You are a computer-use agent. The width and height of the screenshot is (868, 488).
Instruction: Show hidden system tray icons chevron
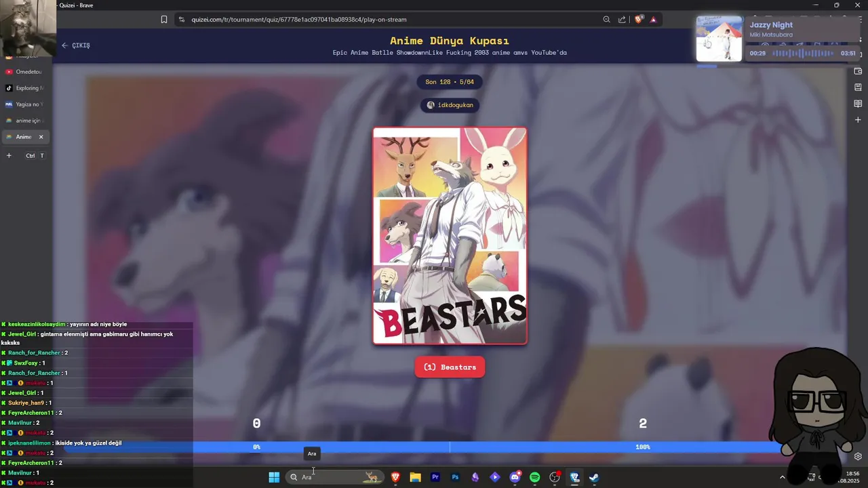pos(782,477)
